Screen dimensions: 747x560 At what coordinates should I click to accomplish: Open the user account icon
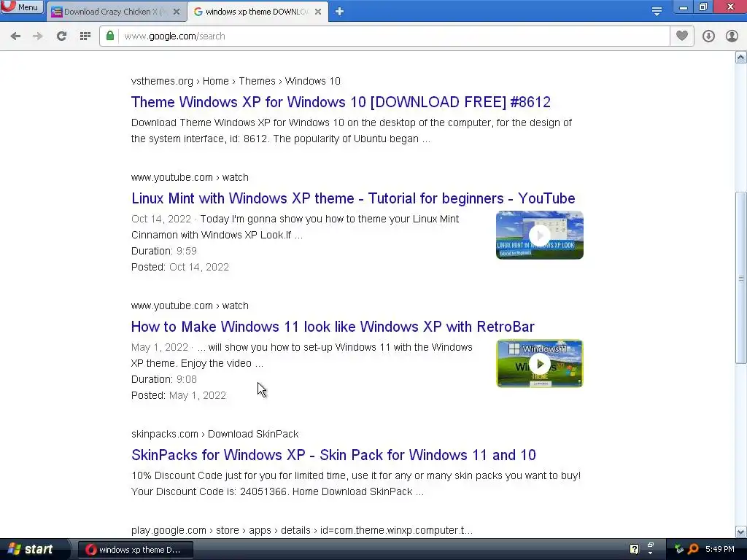coord(732,36)
